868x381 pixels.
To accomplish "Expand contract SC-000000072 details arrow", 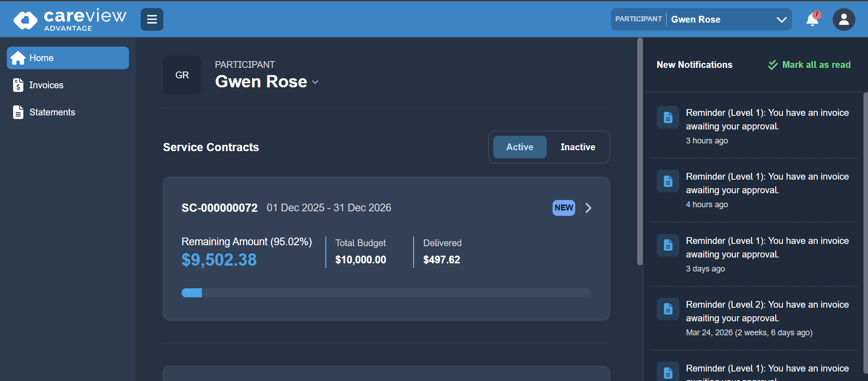I will click(588, 208).
